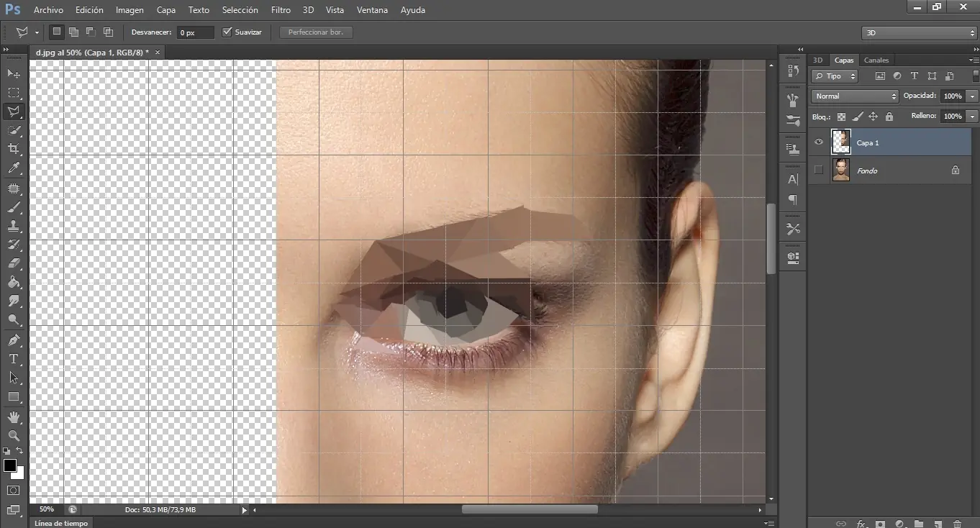Open the 3D workspace dropdown
Viewport: 980px width, 528px height.
[919, 32]
